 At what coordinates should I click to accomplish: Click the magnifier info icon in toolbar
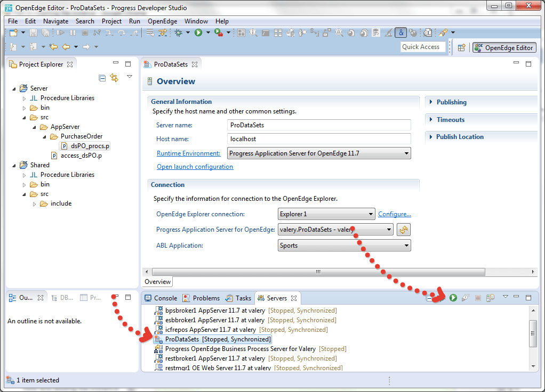253,32
